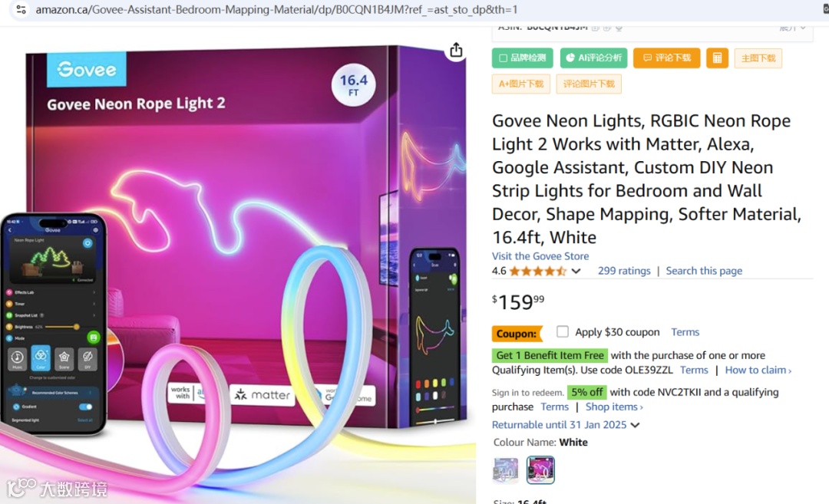Click the How to claim link
This screenshot has width=829, height=504.
tap(758, 371)
